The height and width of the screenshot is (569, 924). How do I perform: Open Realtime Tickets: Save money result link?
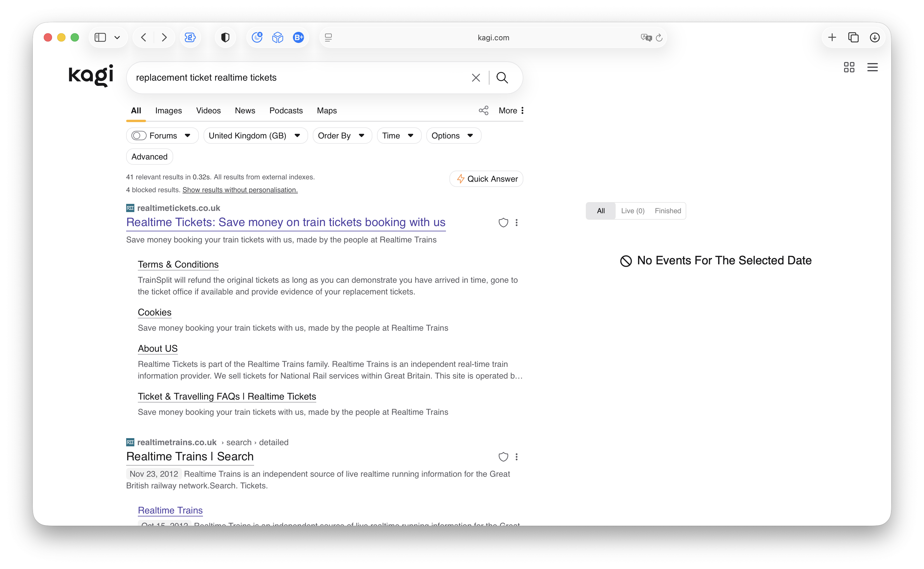click(x=286, y=222)
